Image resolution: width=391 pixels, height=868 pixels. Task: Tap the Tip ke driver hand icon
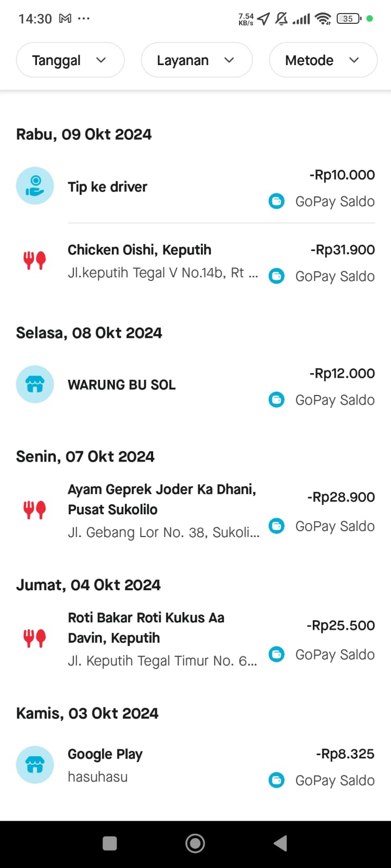[x=35, y=186]
